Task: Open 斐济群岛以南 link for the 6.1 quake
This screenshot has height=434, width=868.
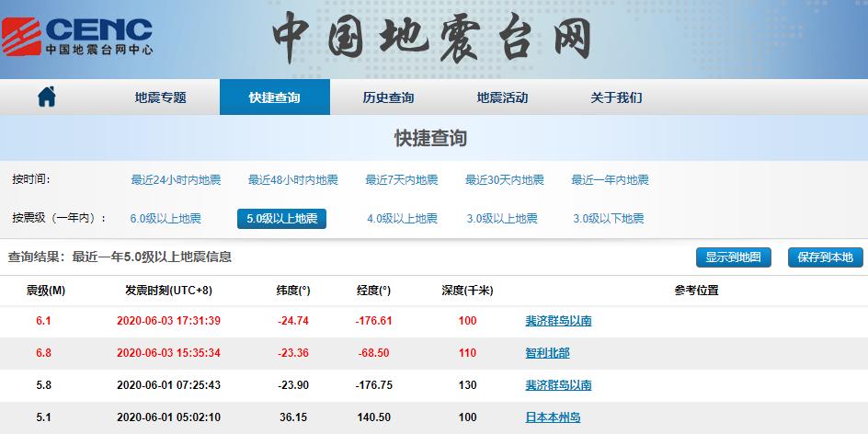Action: (558, 321)
